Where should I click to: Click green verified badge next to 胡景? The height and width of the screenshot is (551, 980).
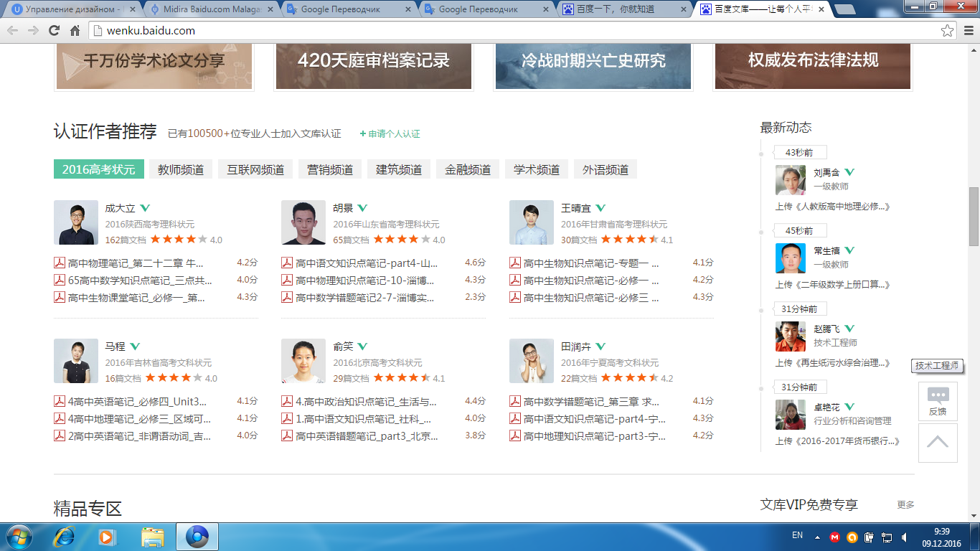[362, 208]
